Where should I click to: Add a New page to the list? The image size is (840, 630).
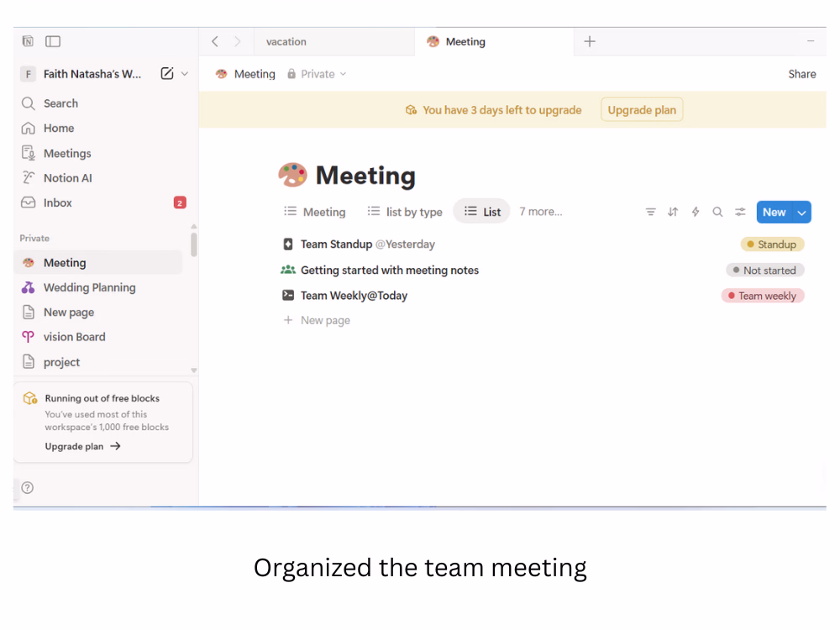317,320
